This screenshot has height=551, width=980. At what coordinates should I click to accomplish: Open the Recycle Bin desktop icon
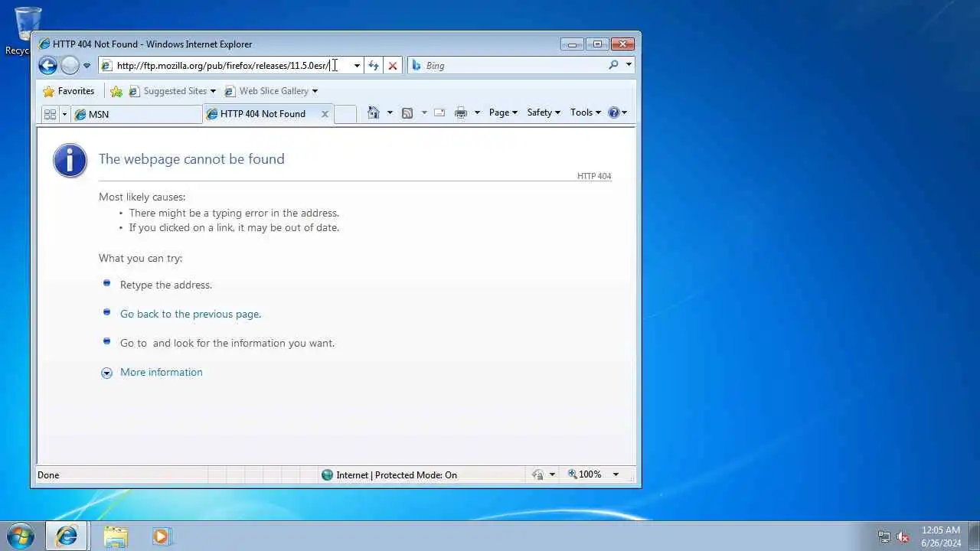(27, 31)
